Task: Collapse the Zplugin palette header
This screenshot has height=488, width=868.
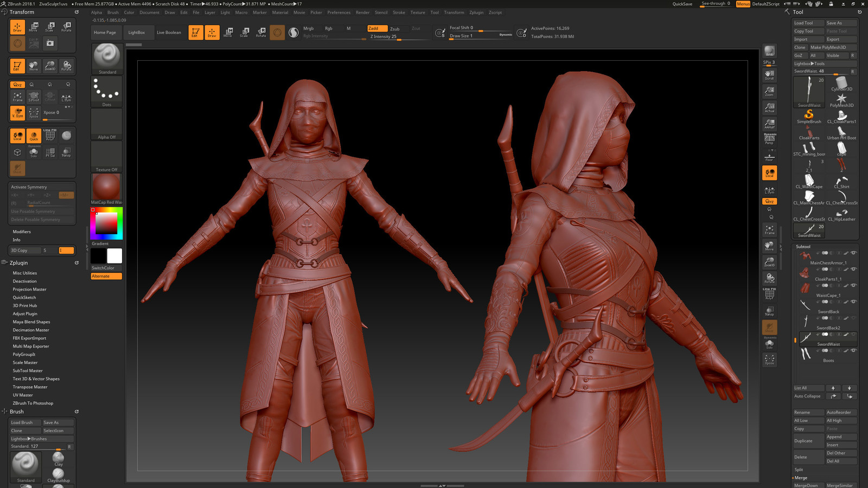Action: tap(18, 263)
